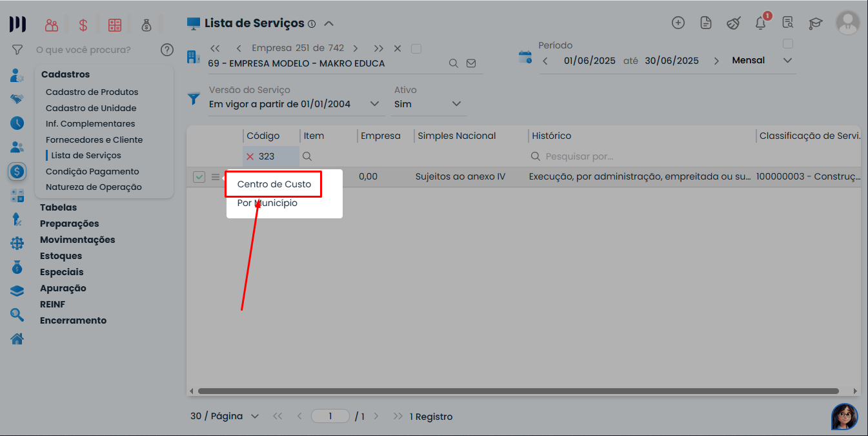Select Por Município from context menu
The image size is (868, 436).
pos(267,203)
